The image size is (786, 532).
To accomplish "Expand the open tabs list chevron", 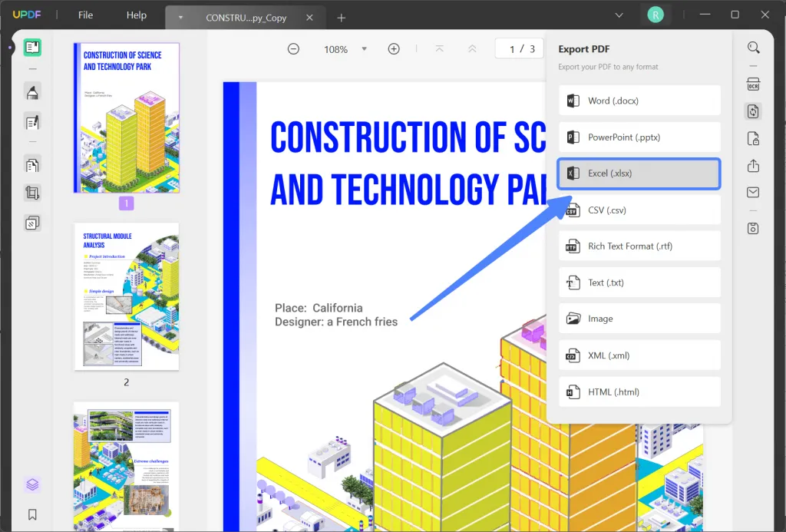I will (619, 14).
